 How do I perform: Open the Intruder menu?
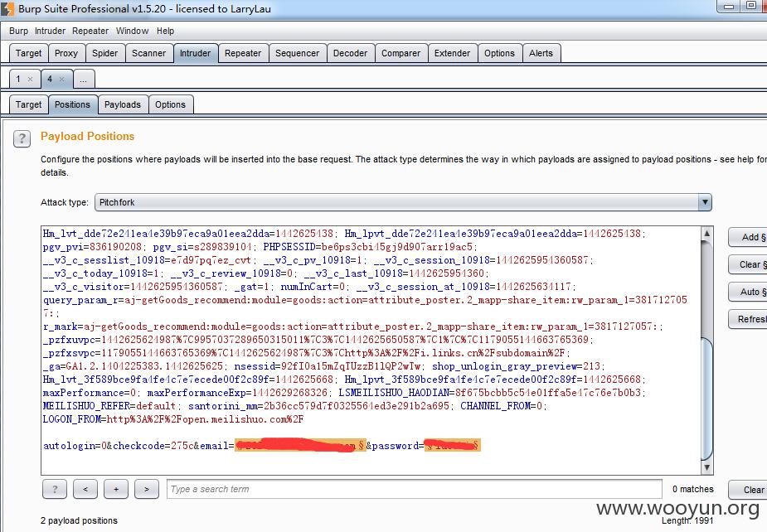pos(50,31)
